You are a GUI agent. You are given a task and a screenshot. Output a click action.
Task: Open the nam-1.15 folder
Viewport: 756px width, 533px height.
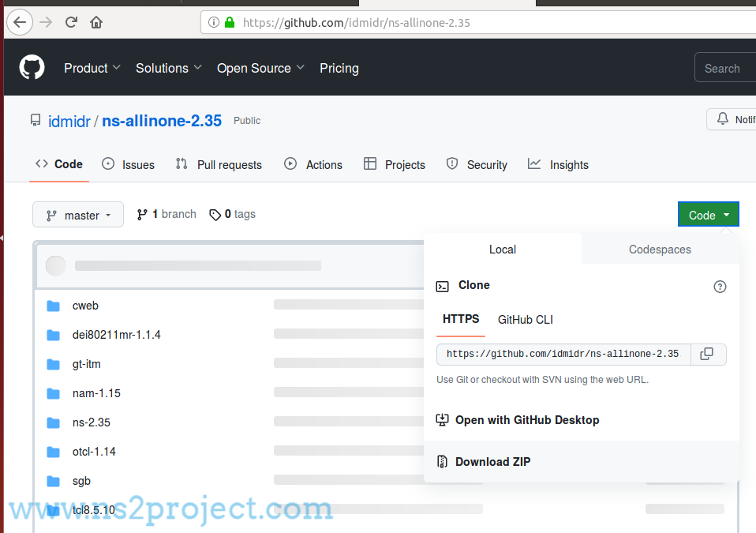pyautogui.click(x=96, y=393)
